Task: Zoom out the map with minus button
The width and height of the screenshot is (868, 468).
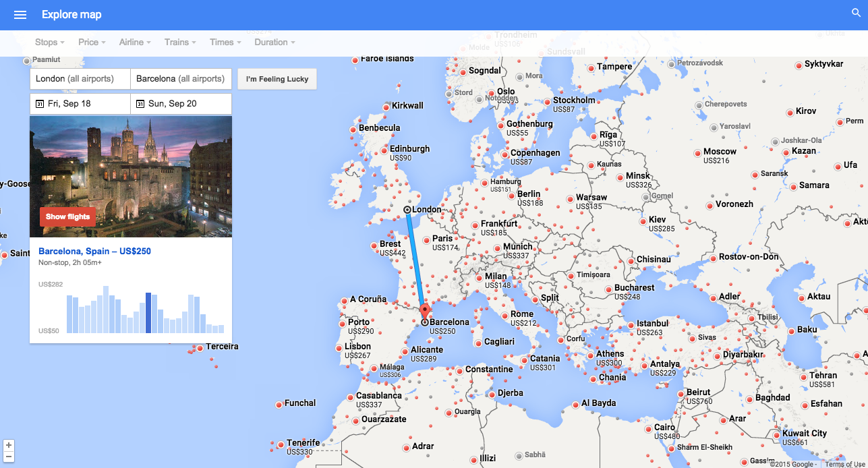Action: [x=8, y=457]
